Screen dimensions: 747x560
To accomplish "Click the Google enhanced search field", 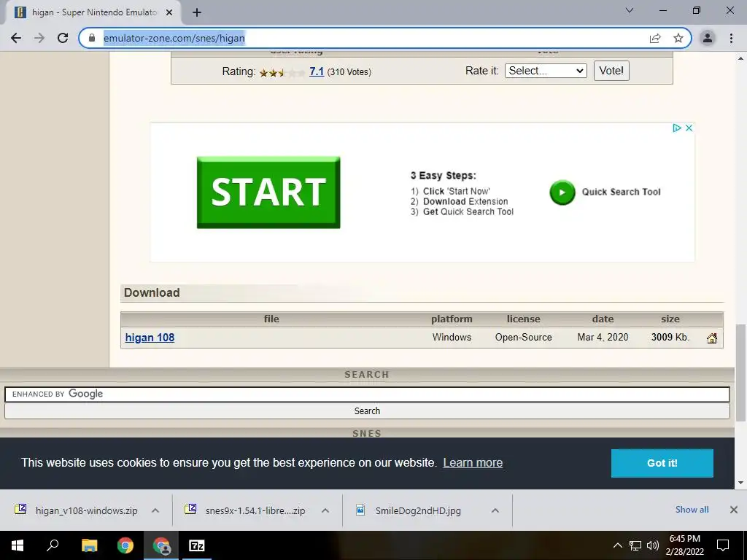I will pos(367,394).
